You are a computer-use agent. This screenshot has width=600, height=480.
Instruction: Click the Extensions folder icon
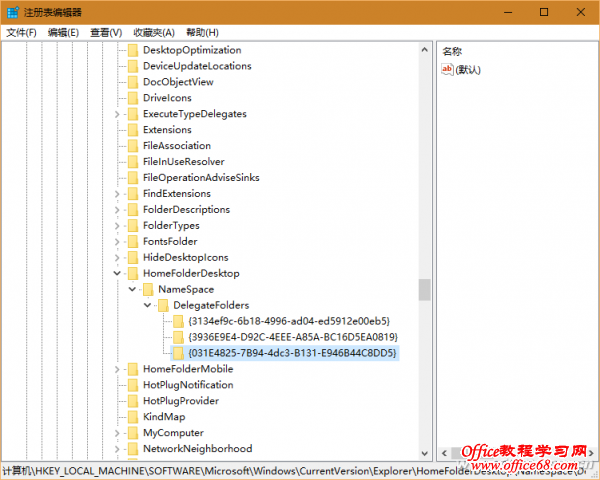[133, 130]
